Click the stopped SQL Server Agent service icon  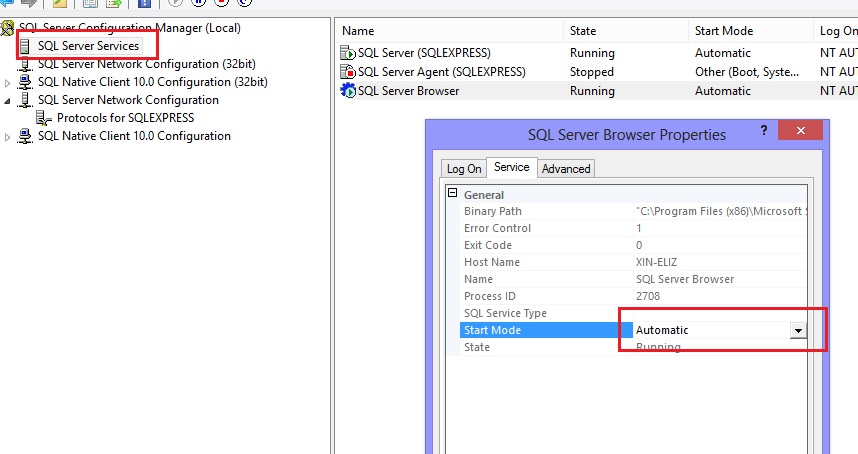tap(347, 72)
